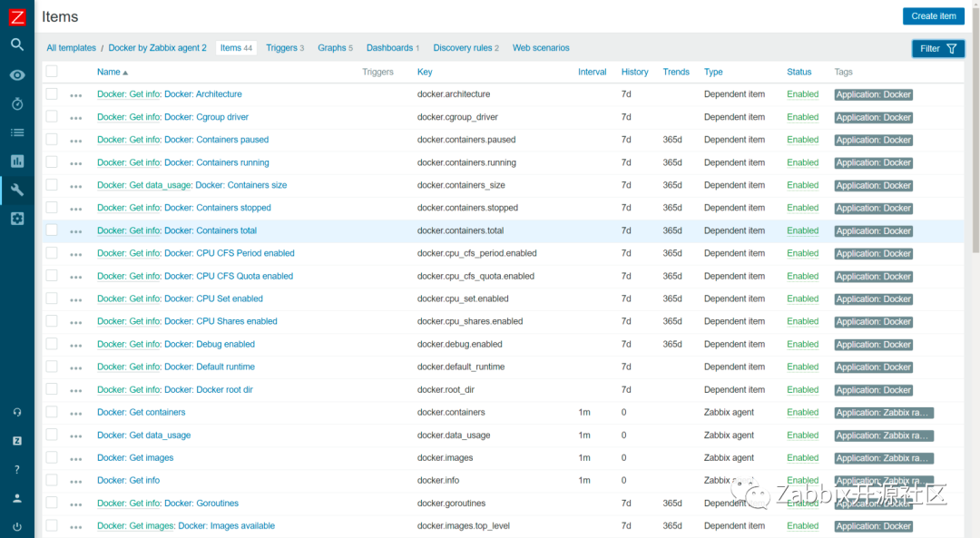Open the Zabbix logo home

(17, 17)
